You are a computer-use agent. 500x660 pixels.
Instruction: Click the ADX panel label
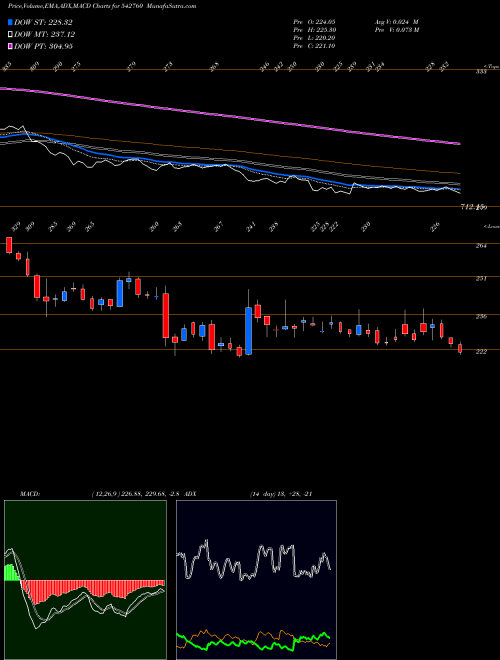pyautogui.click(x=190, y=494)
